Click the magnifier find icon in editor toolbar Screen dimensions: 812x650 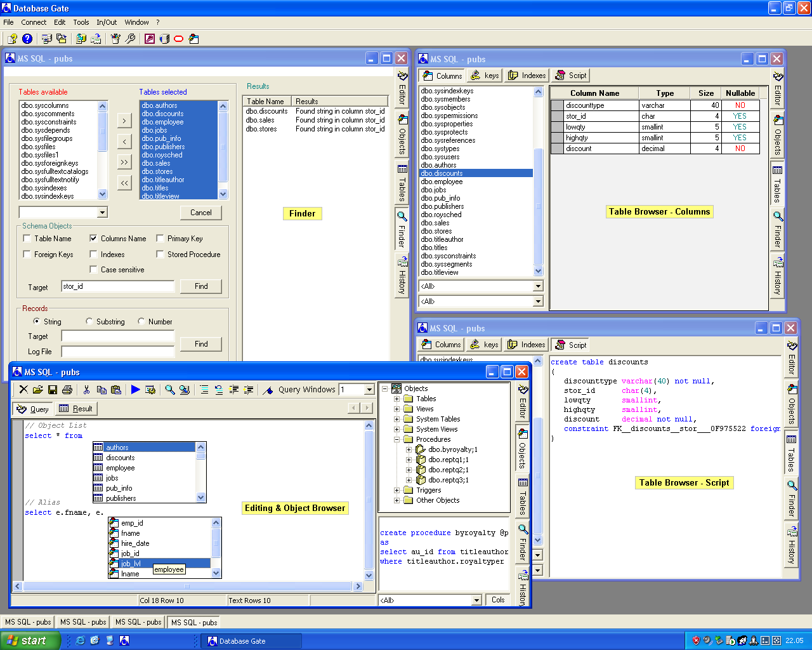(169, 390)
